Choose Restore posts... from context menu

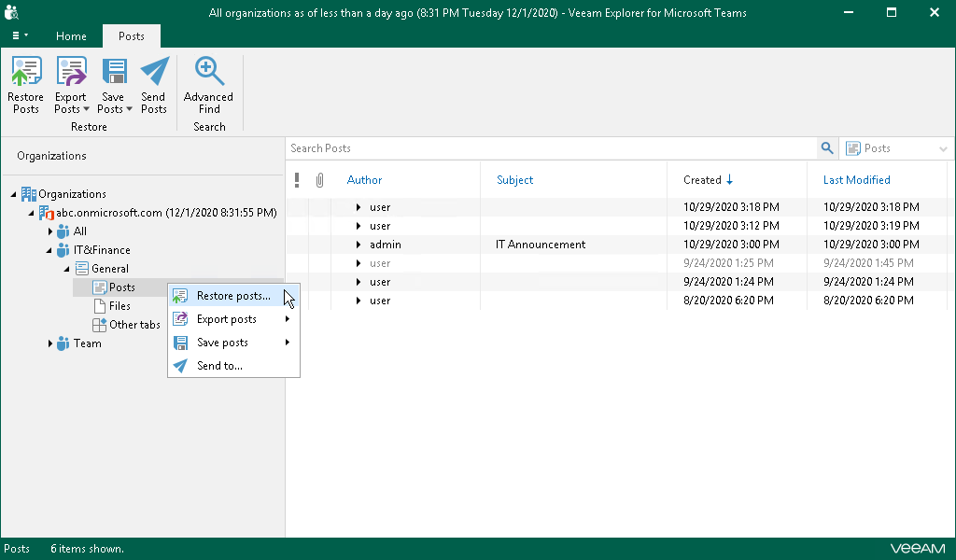click(x=233, y=296)
